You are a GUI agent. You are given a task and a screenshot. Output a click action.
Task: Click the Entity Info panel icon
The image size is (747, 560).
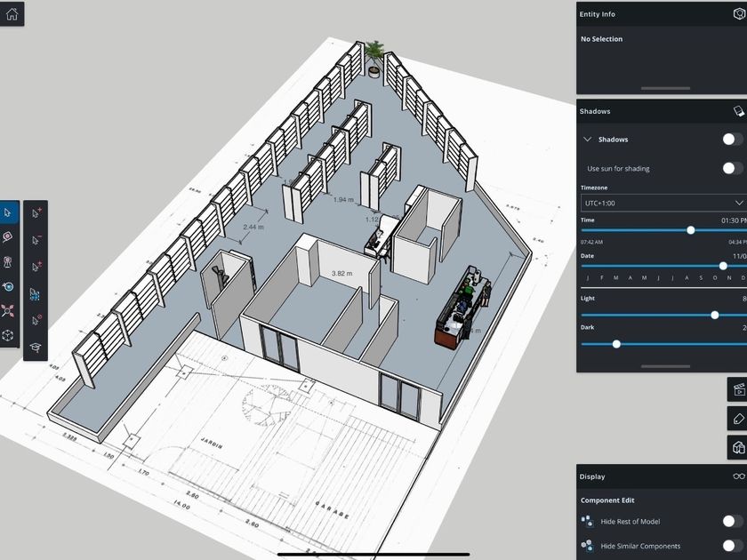(737, 14)
